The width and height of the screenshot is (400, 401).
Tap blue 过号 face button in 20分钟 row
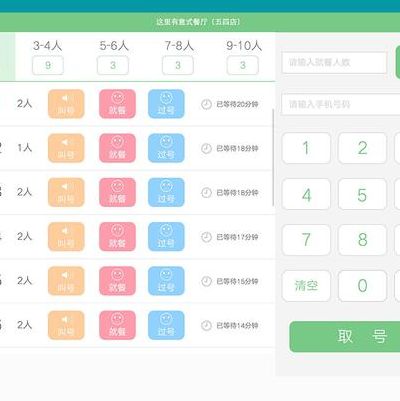coord(166,104)
